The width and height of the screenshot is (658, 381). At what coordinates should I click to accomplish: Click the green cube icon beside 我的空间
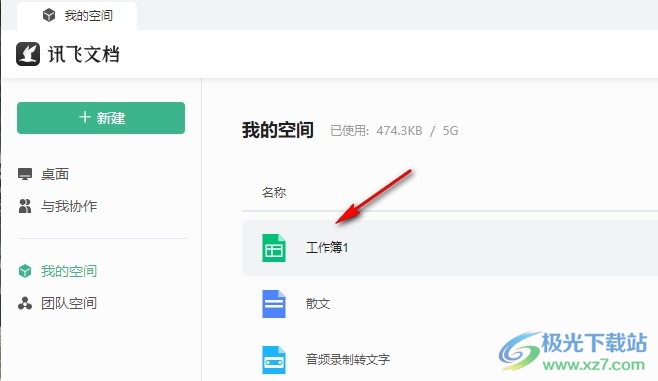click(x=25, y=271)
